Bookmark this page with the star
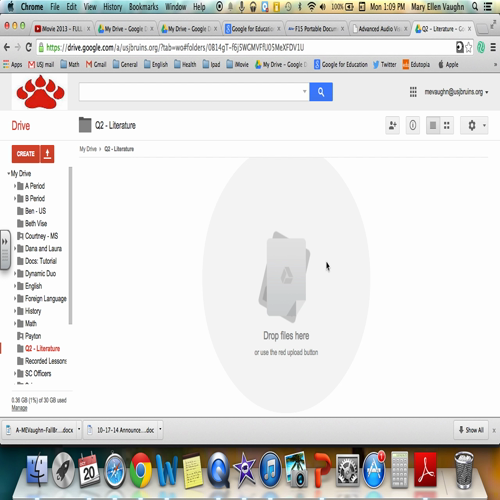This screenshot has width=500, height=500. pyautogui.click(x=469, y=48)
